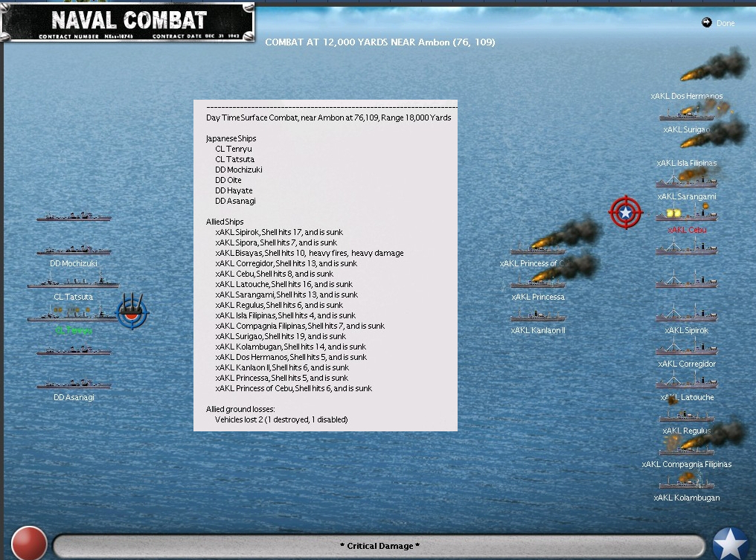This screenshot has width=756, height=560.
Task: Click 'xAKL Princess of Cebu, Shell hits 6' line
Action: pos(294,388)
